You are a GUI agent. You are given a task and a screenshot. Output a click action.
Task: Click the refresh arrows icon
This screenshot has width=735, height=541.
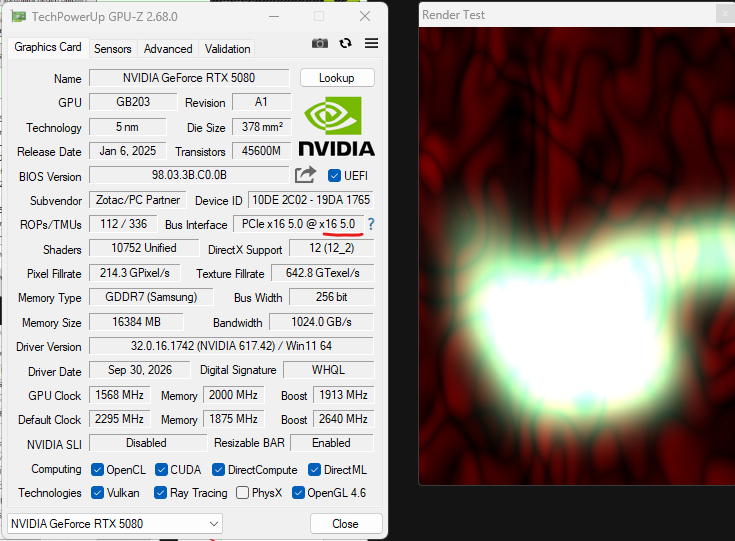(x=345, y=44)
